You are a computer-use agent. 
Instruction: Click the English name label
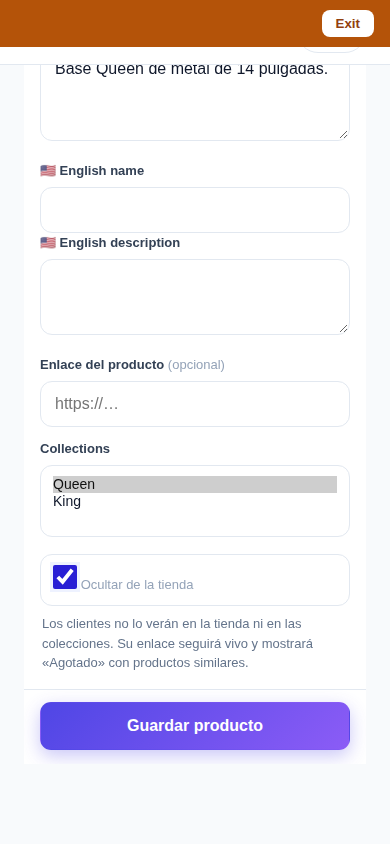102,171
